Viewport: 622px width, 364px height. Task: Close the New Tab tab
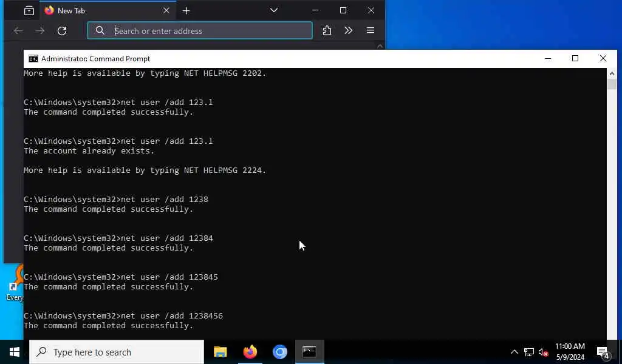166,11
